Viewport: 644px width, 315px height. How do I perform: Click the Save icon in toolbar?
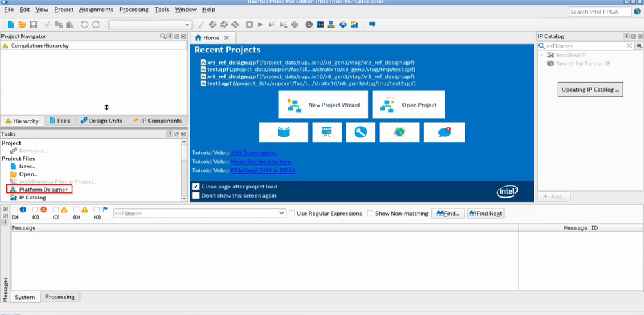coord(34,25)
